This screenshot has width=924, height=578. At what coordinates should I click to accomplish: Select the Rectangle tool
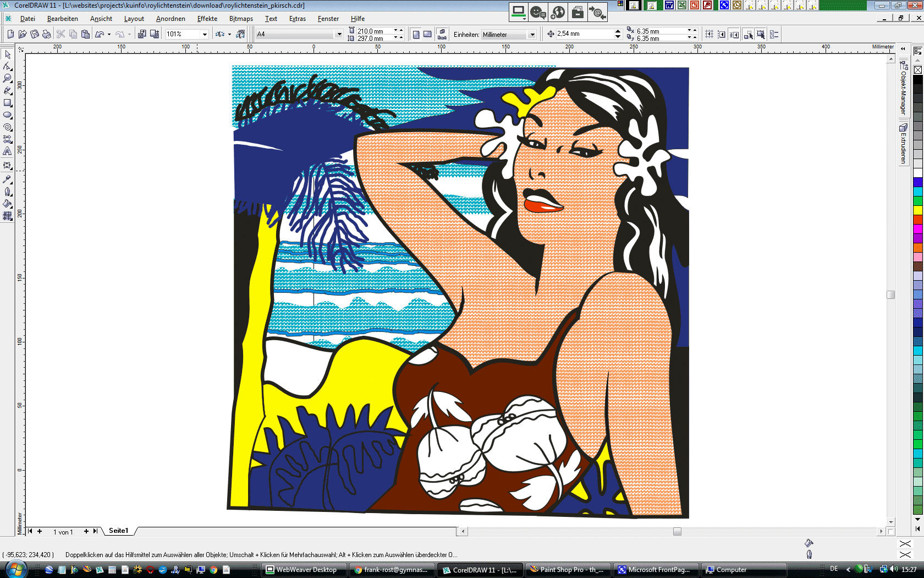pyautogui.click(x=8, y=103)
